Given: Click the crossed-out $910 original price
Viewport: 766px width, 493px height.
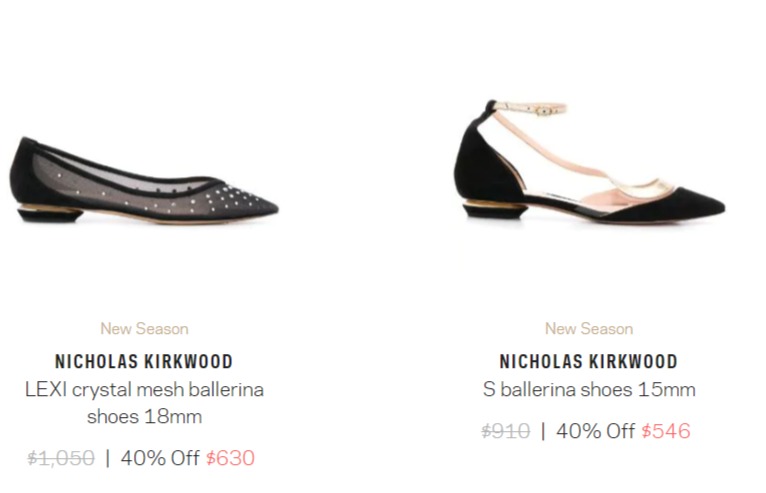Looking at the screenshot, I should click(506, 431).
